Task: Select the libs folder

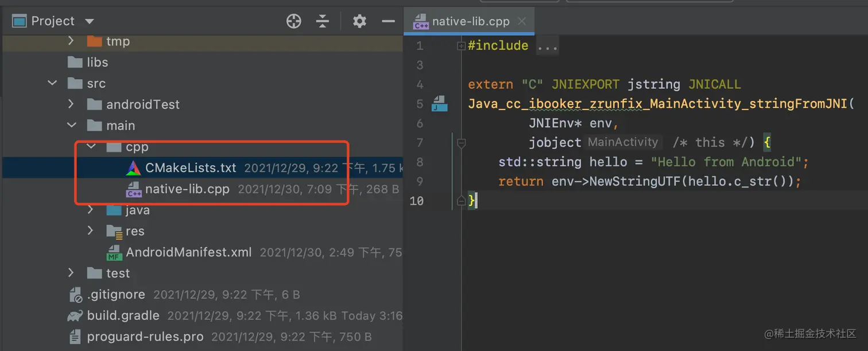Action: [98, 62]
